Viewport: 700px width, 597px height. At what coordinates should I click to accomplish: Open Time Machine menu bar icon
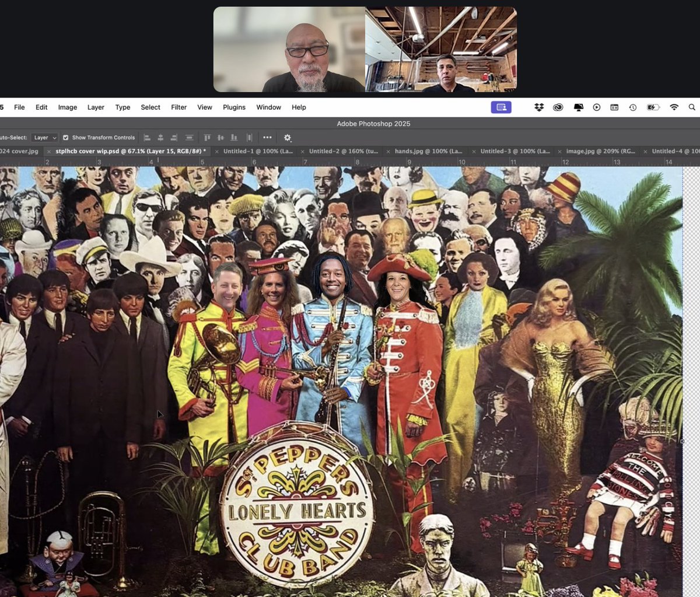coord(633,107)
